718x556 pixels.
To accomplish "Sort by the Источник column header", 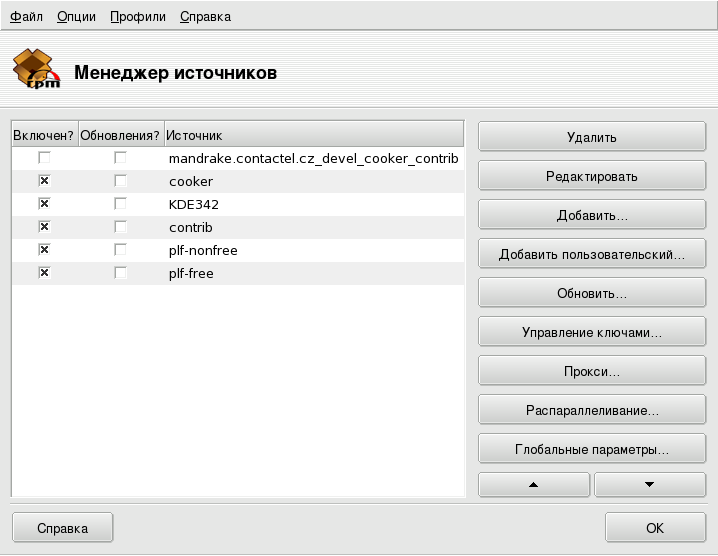I will pos(313,135).
